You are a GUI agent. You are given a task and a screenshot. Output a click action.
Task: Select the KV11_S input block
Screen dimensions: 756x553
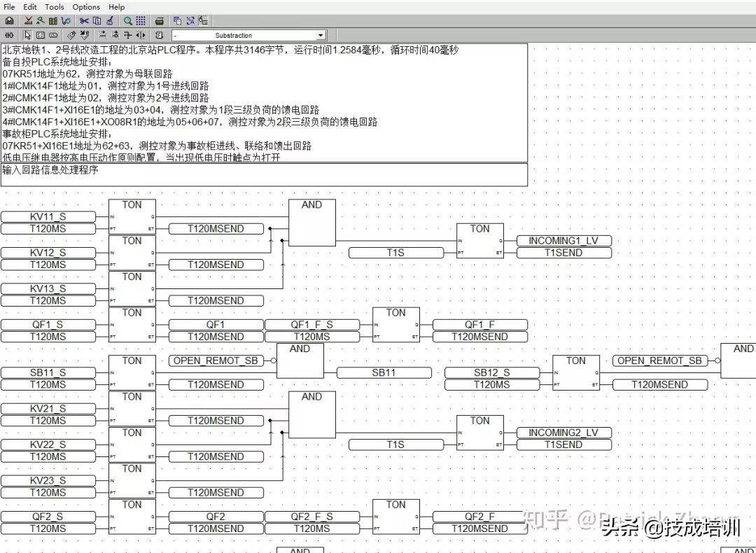tap(49, 216)
